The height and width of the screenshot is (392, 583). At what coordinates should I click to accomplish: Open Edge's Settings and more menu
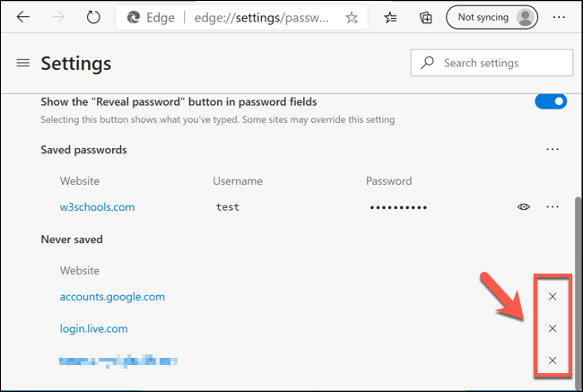(x=560, y=17)
